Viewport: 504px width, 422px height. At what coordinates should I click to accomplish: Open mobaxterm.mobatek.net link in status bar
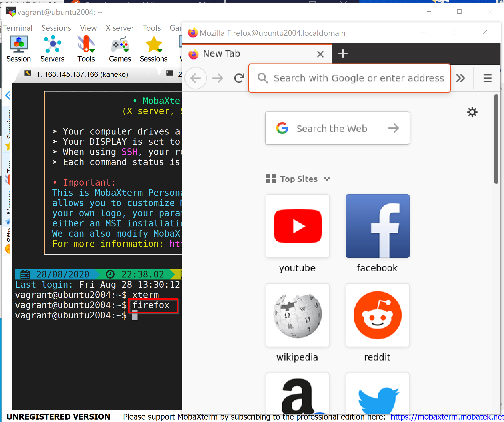coord(447,417)
